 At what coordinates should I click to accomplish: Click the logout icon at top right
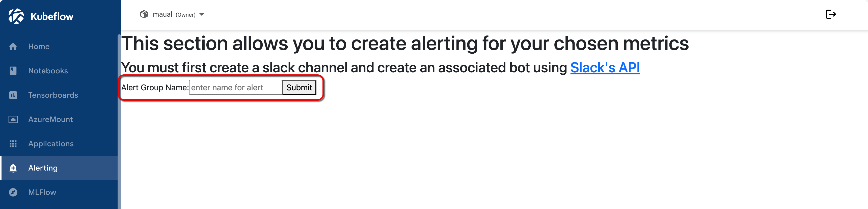[x=831, y=14]
